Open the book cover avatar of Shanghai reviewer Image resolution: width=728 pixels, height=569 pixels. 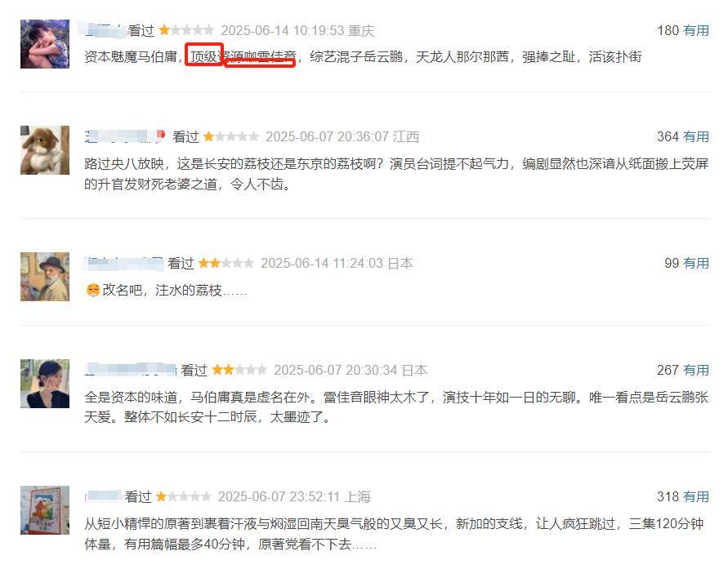pyautogui.click(x=45, y=510)
